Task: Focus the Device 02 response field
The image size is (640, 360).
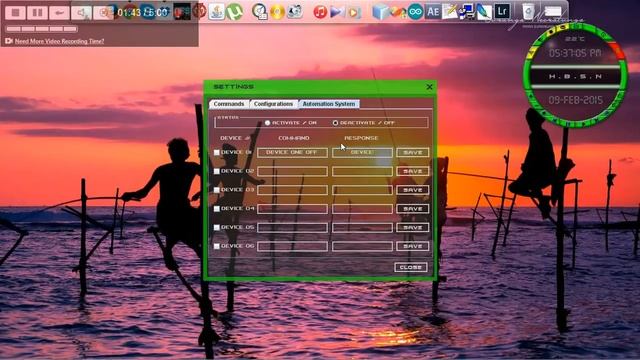Action: pyautogui.click(x=362, y=171)
